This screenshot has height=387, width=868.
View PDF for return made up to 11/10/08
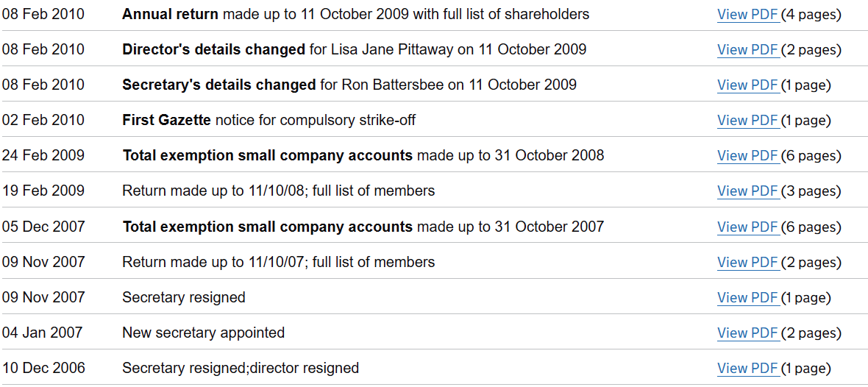[x=748, y=191]
